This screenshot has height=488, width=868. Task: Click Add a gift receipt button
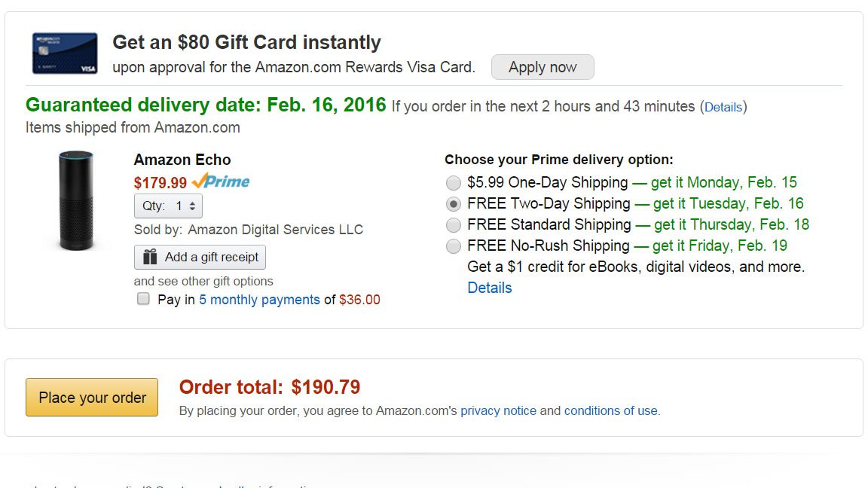point(200,257)
